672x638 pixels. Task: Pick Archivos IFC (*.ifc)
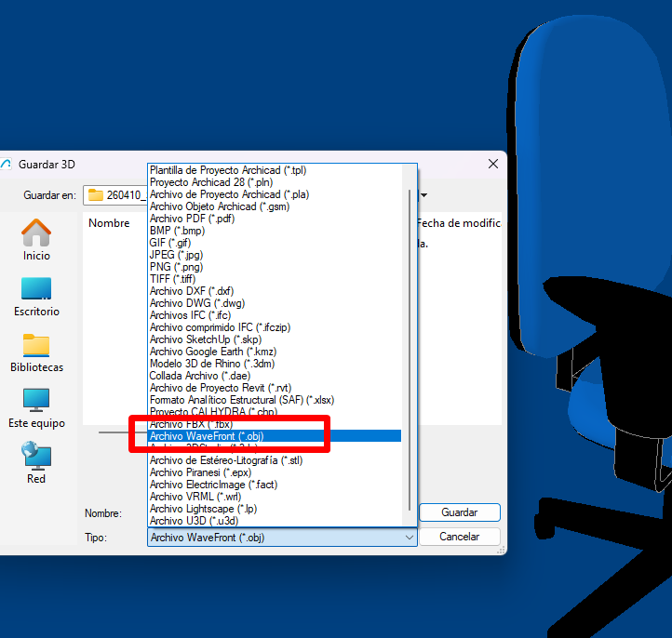pyautogui.click(x=275, y=315)
